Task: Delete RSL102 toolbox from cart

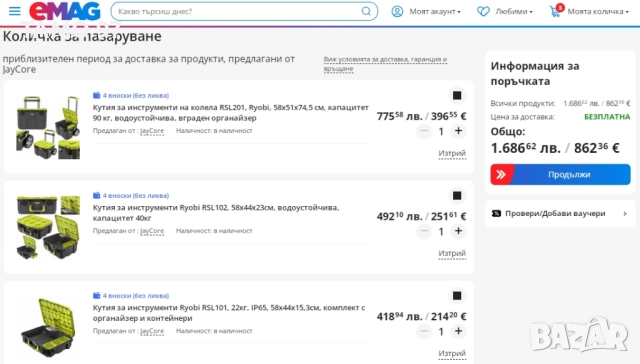Action: (x=452, y=253)
